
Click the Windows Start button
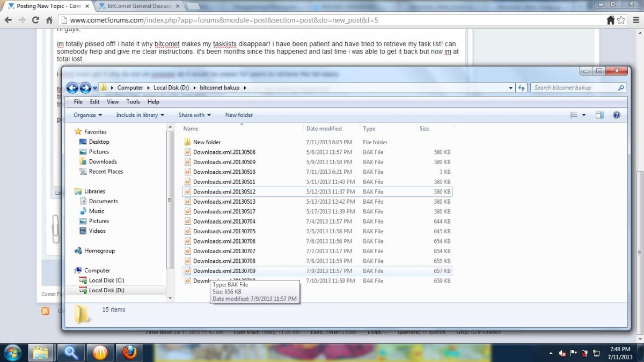(12, 352)
